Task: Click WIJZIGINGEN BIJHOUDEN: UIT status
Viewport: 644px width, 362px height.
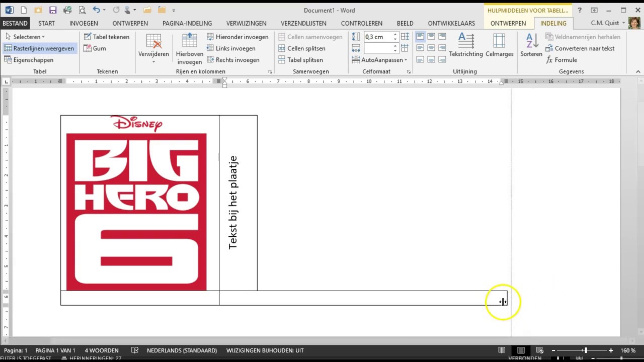Action: (x=265, y=350)
